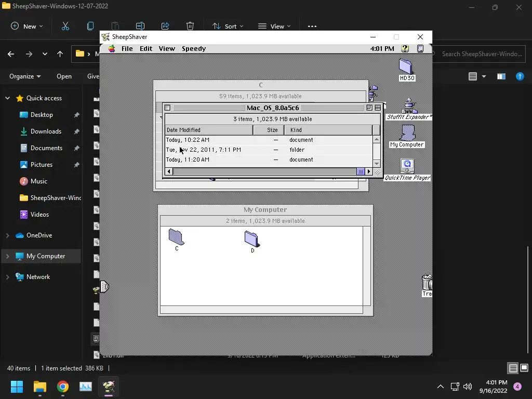
Task: Click the C window title bar
Action: pos(261,85)
